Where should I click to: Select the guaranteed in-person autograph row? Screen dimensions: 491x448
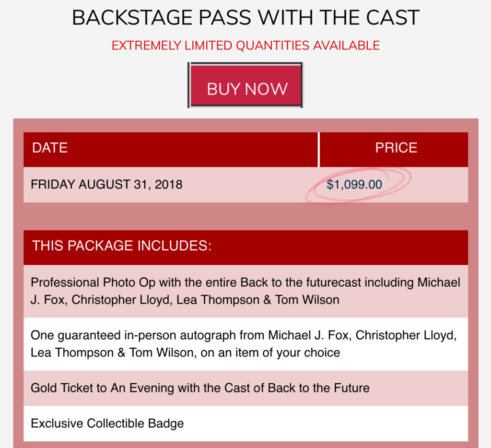(245, 344)
